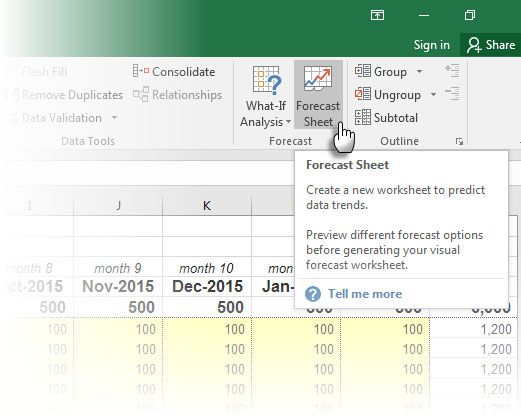Select the first 1,200 total cell
521x416 pixels.
pyautogui.click(x=474, y=329)
